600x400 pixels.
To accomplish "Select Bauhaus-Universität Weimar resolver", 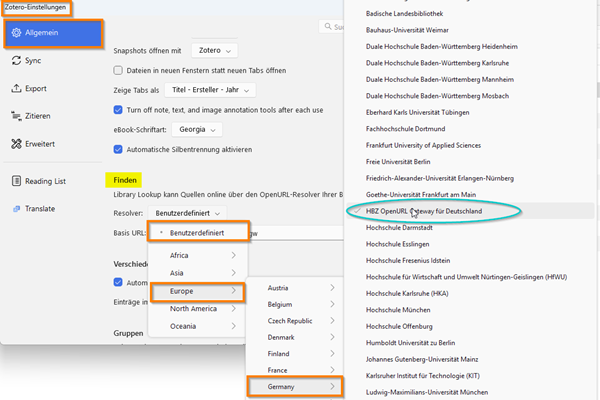I will pyautogui.click(x=407, y=30).
